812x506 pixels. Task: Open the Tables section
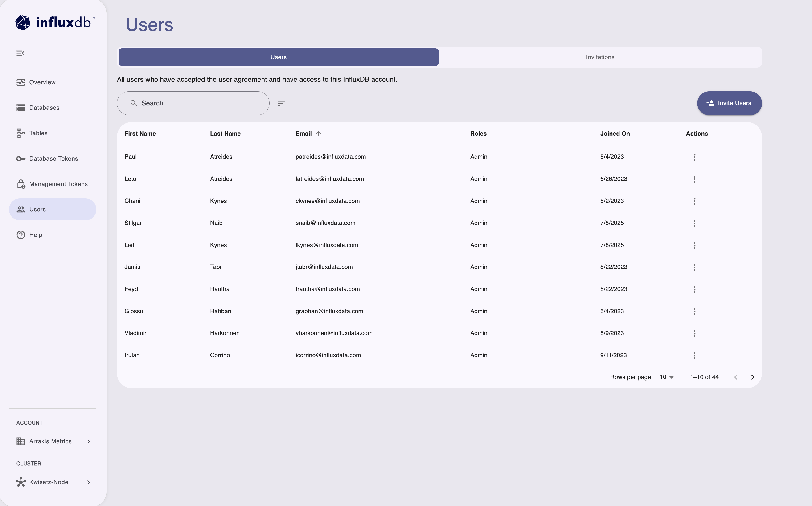(38, 133)
